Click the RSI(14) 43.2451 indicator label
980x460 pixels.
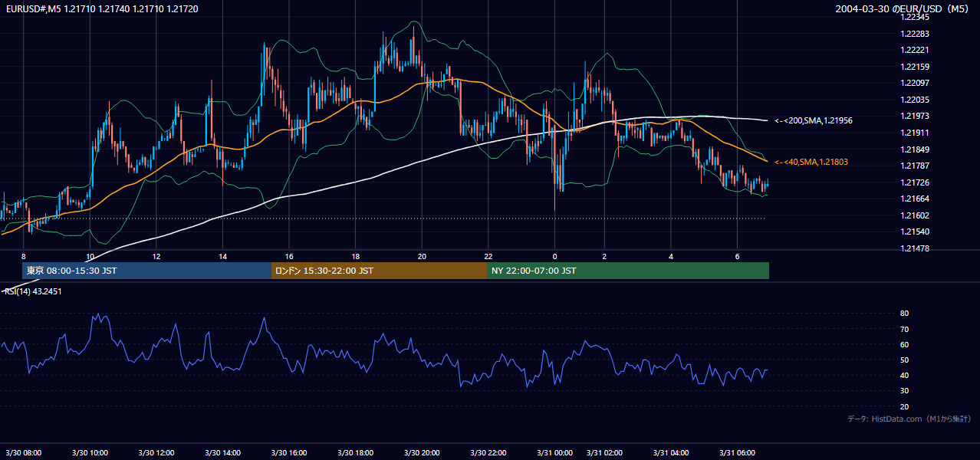coord(33,291)
